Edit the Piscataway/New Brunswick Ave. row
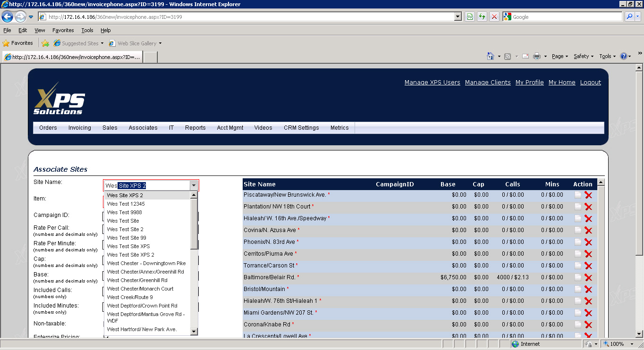644x350 pixels. (578, 195)
